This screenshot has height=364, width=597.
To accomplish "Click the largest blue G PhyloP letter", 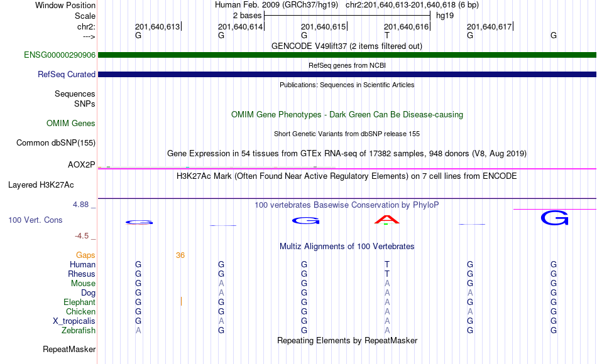I will [x=554, y=218].
